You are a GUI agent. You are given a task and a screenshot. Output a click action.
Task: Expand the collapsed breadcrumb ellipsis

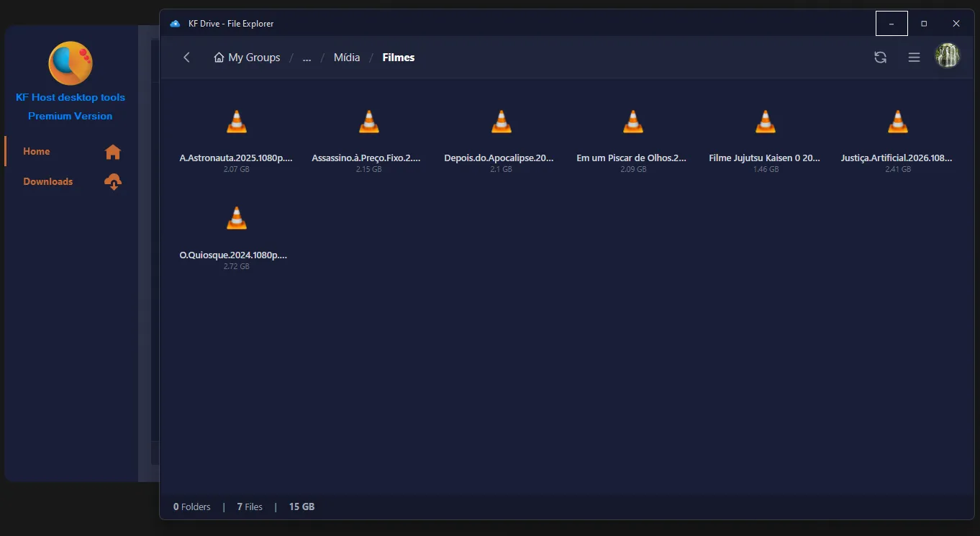pyautogui.click(x=307, y=58)
